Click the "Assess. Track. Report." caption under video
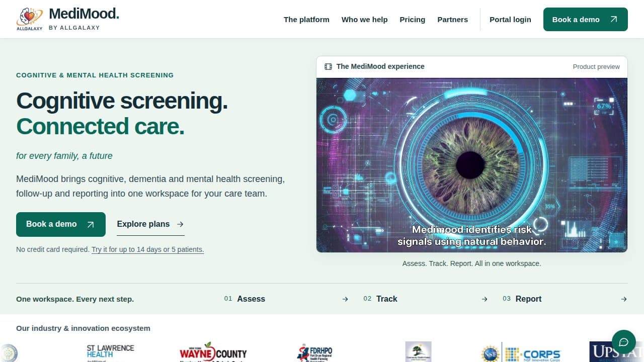The image size is (644, 362). tap(472, 263)
